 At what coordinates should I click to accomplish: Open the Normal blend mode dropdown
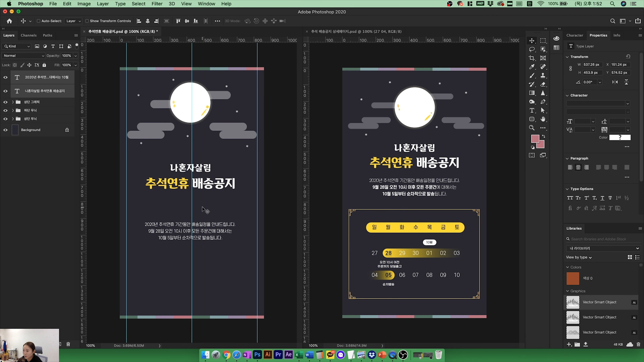(x=23, y=56)
